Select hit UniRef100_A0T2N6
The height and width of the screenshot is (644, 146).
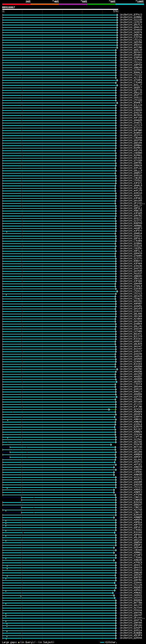tap(131, 48)
